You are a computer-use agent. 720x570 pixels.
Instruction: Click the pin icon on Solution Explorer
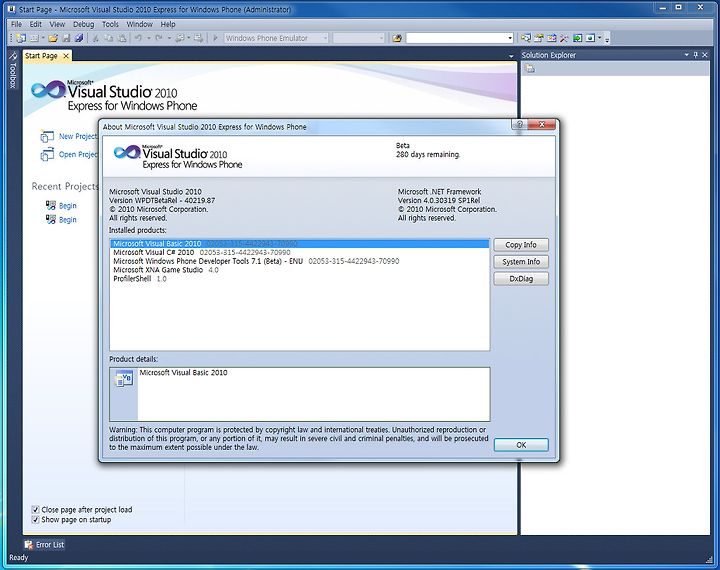click(696, 55)
